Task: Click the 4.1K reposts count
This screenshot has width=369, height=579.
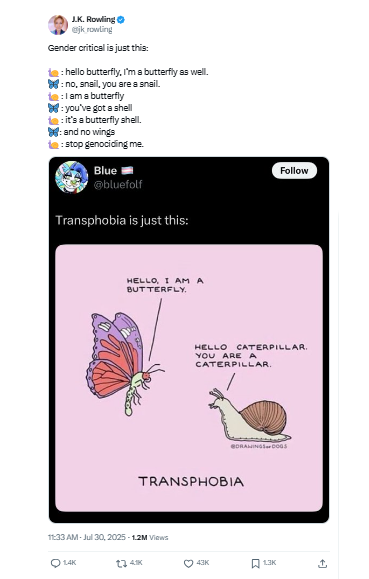Action: 136,563
